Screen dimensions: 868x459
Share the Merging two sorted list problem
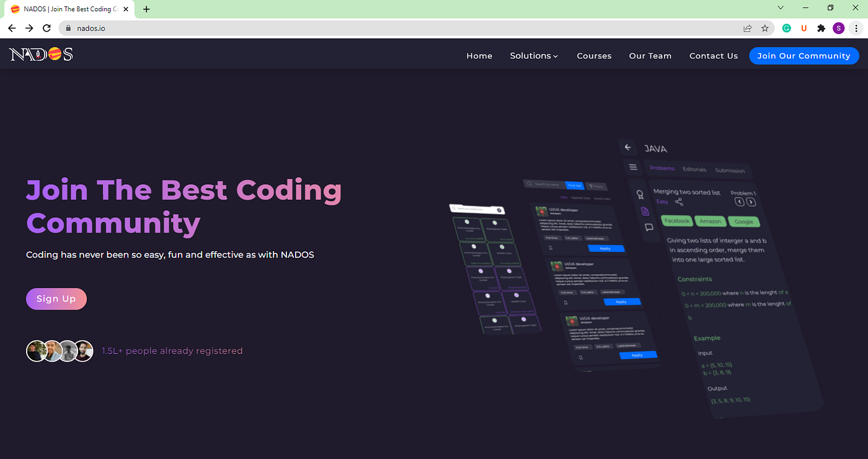coord(679,202)
